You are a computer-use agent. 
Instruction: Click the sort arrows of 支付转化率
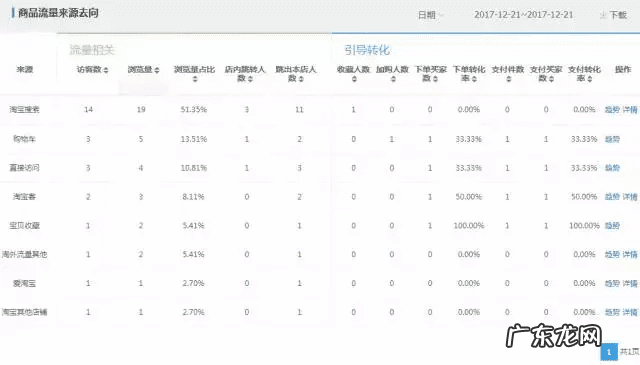tap(589, 79)
